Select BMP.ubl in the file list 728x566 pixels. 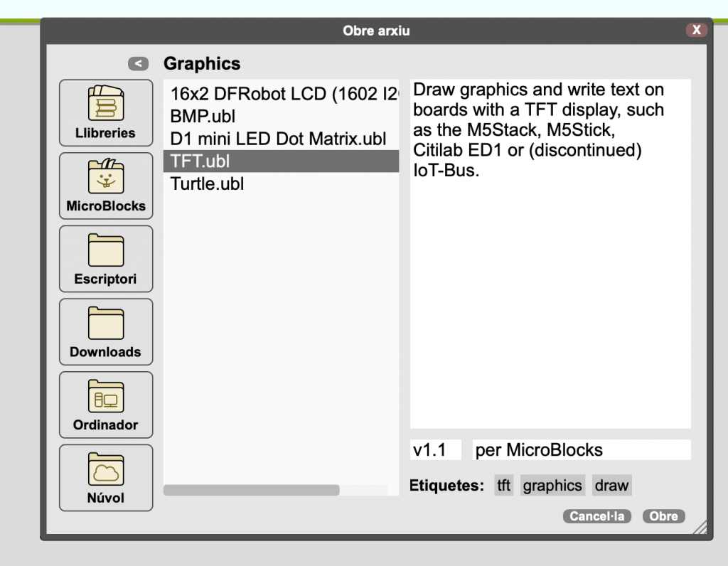[x=281, y=116]
